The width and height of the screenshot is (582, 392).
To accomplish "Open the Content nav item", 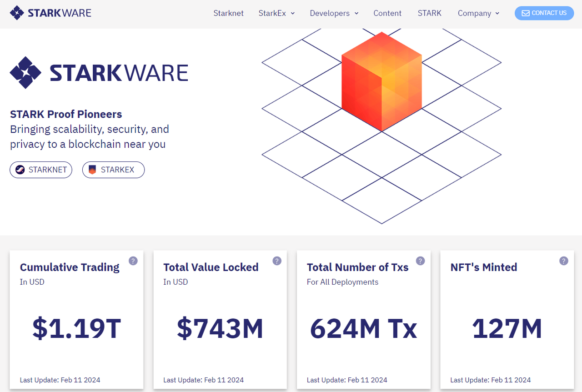I will (387, 13).
